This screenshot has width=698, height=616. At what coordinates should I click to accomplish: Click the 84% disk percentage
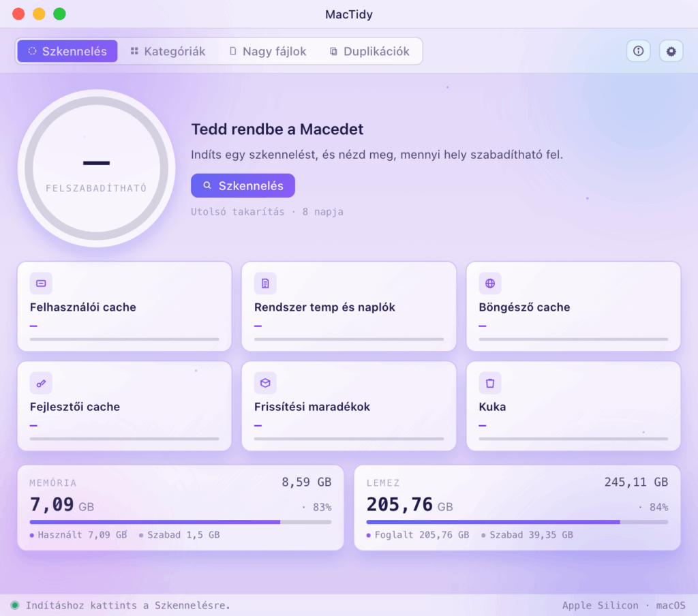[659, 508]
